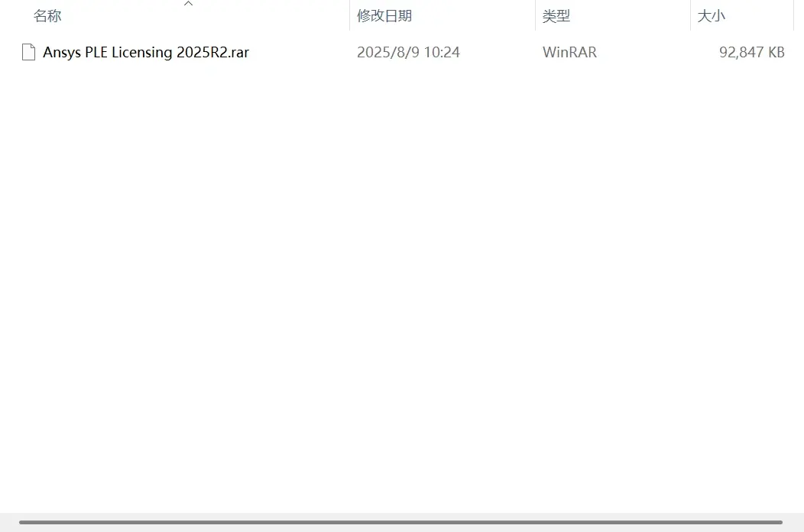
Task: Sort files by the 类型 column header
Action: (x=556, y=16)
